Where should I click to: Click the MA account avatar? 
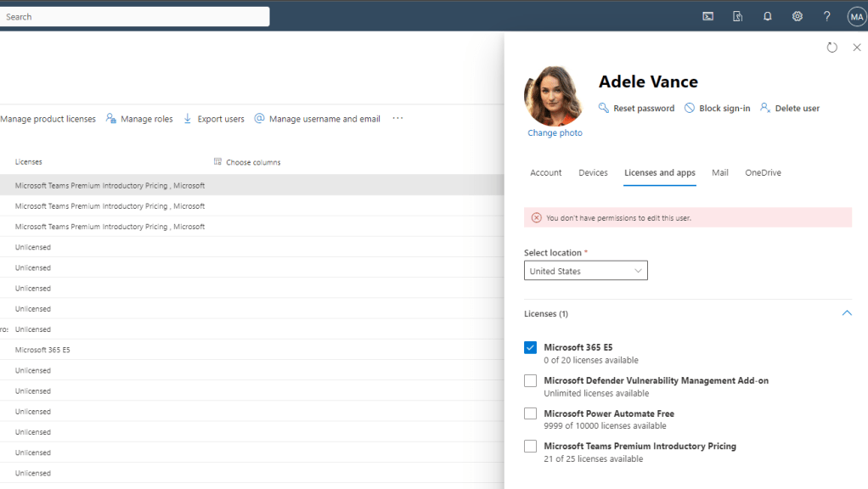pos(856,16)
